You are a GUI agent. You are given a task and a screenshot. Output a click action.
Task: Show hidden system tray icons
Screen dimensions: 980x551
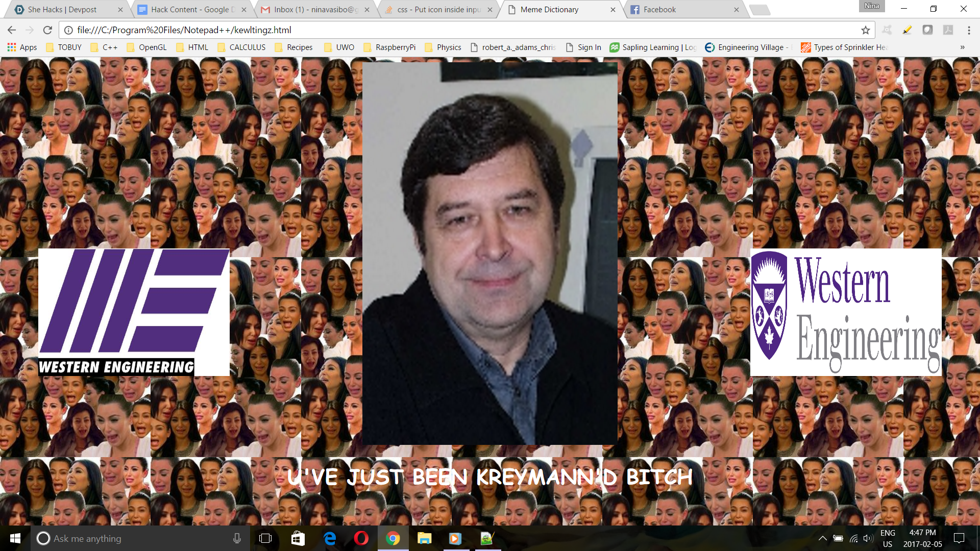coord(822,538)
